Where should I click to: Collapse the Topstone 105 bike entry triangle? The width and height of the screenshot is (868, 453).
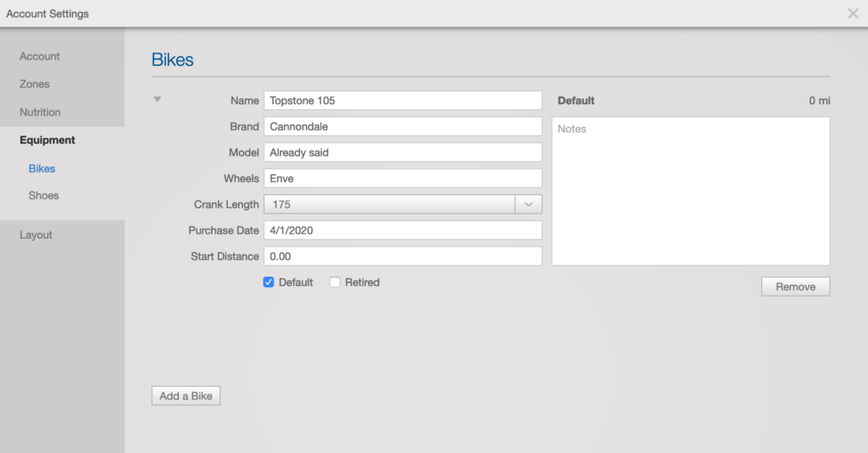pyautogui.click(x=157, y=100)
